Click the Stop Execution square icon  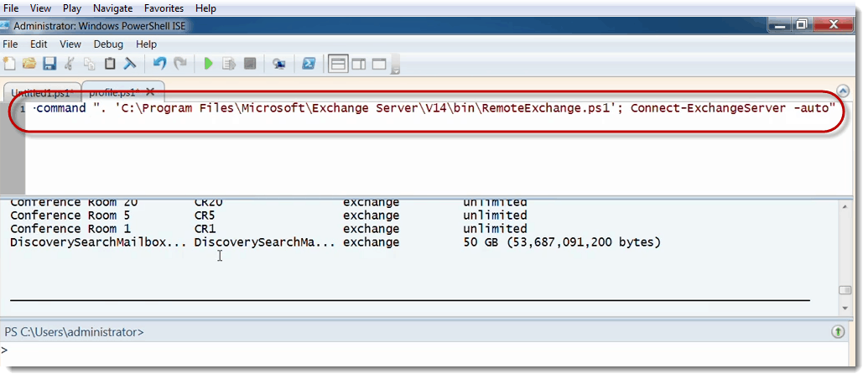click(x=250, y=65)
